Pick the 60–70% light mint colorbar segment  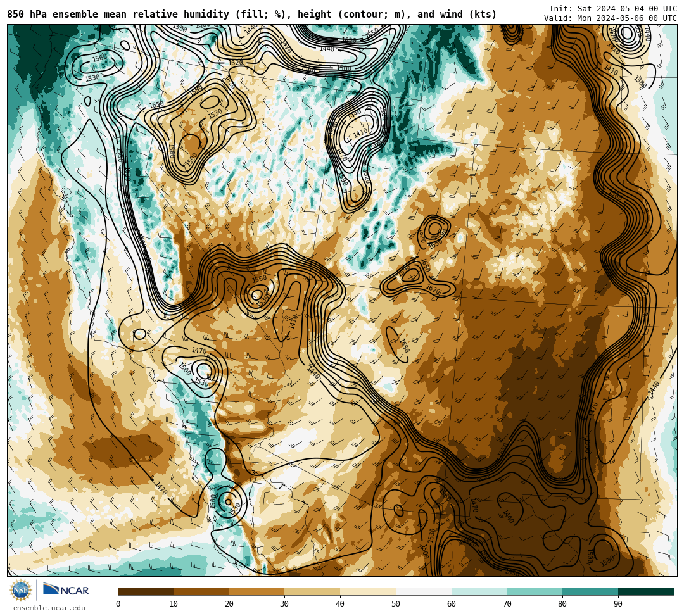pos(479,591)
